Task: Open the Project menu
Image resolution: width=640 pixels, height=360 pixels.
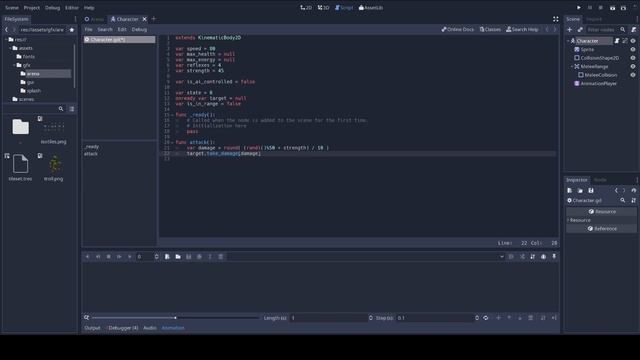Action: [32, 8]
